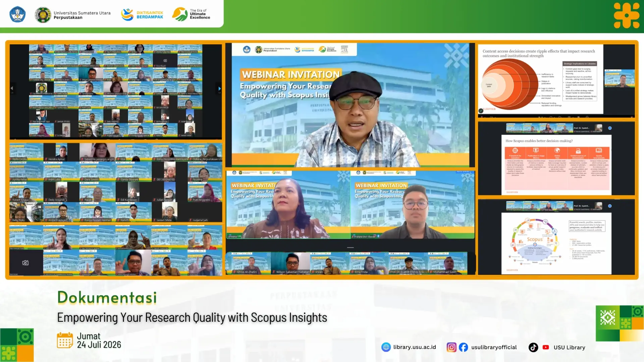Click The Era of Ultimate Excellence logo
The width and height of the screenshot is (644, 362).
191,14
